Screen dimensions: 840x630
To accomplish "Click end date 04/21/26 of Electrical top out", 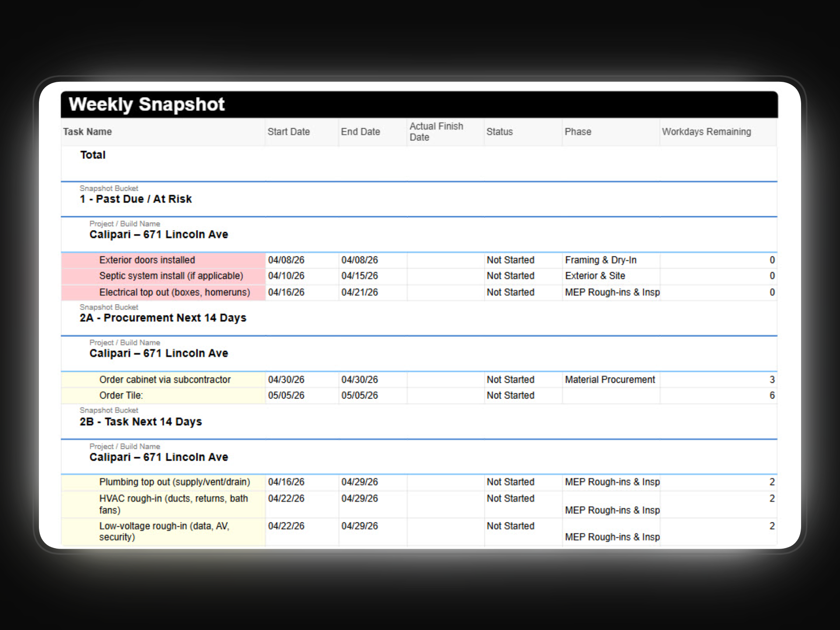I will 360,292.
